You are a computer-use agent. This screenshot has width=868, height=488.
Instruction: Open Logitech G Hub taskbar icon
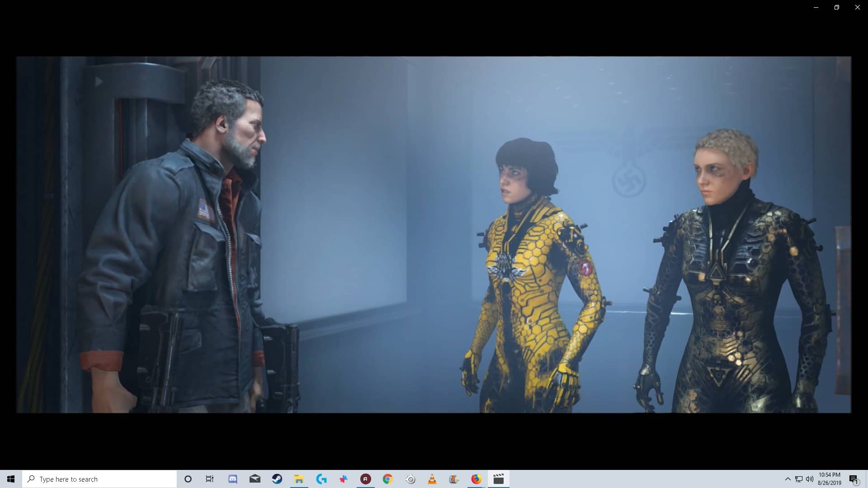321,479
